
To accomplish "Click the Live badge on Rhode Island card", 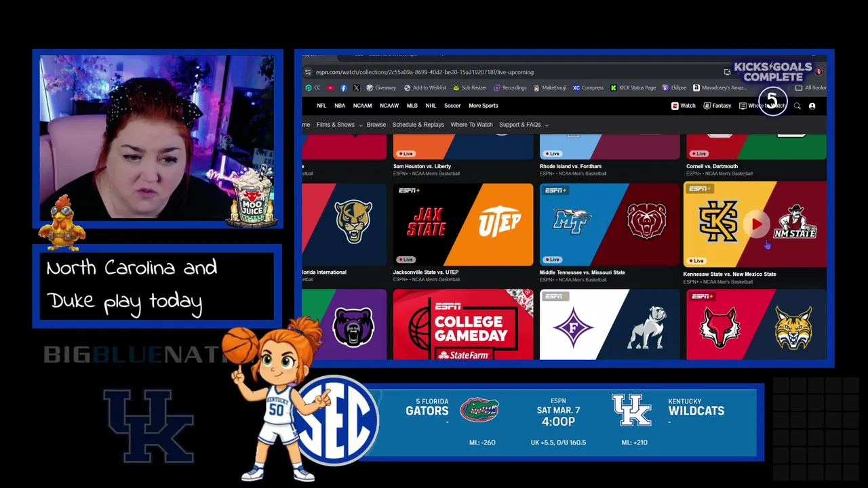I will pyautogui.click(x=552, y=154).
